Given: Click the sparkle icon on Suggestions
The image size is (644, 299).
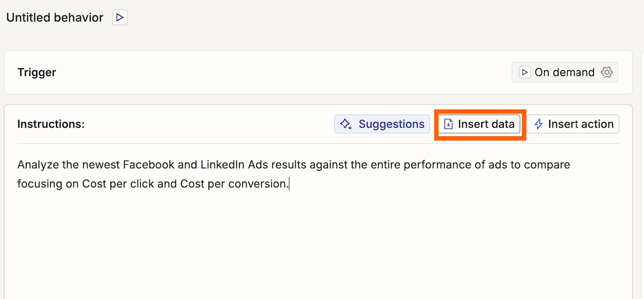Looking at the screenshot, I should pos(345,124).
